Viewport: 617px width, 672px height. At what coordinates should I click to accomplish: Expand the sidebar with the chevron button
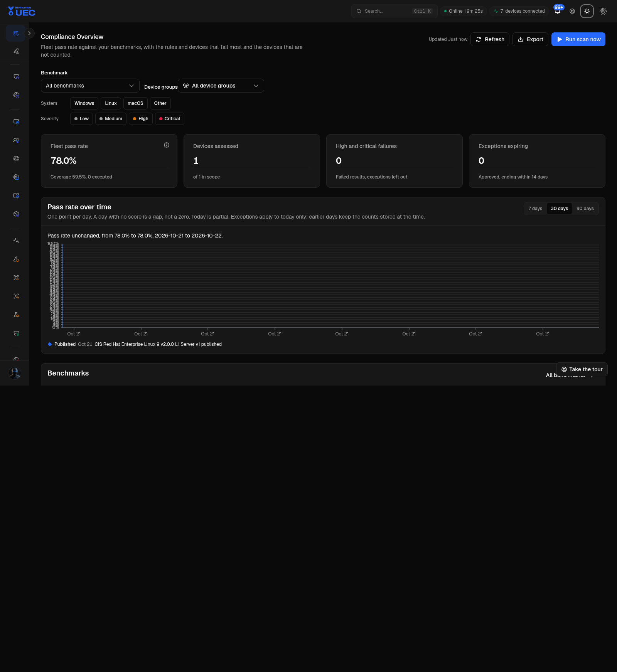pos(29,33)
